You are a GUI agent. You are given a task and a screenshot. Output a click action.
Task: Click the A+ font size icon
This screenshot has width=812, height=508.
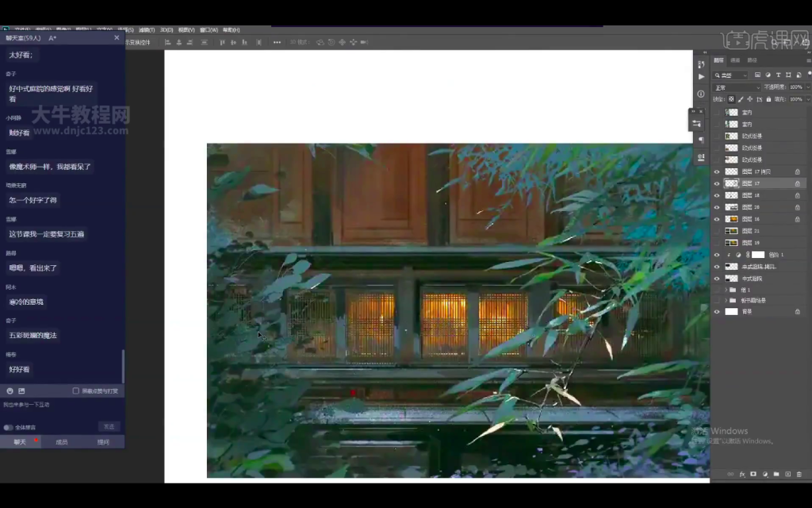pos(52,38)
